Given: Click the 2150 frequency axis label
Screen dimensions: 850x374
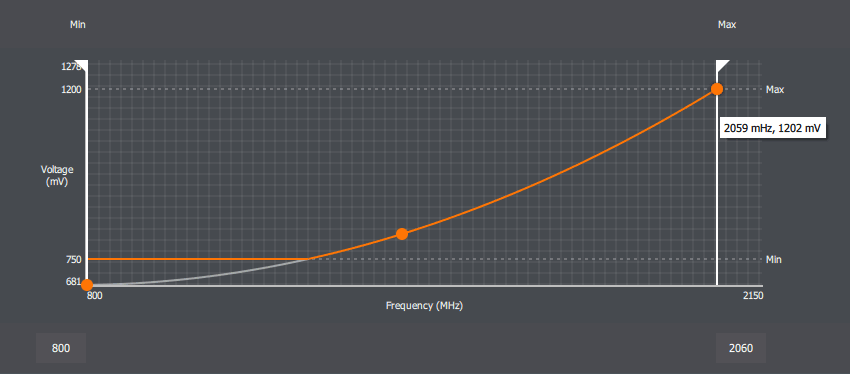Looking at the screenshot, I should [753, 295].
